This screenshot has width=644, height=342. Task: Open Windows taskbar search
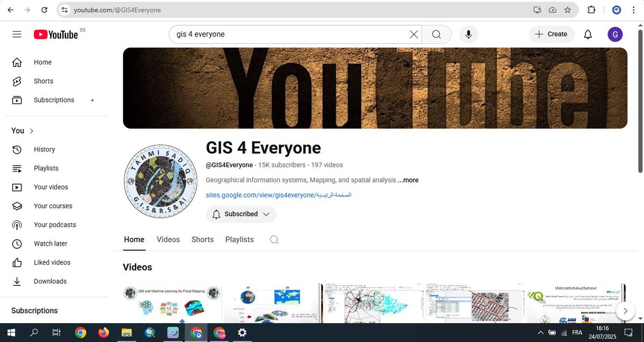click(34, 332)
